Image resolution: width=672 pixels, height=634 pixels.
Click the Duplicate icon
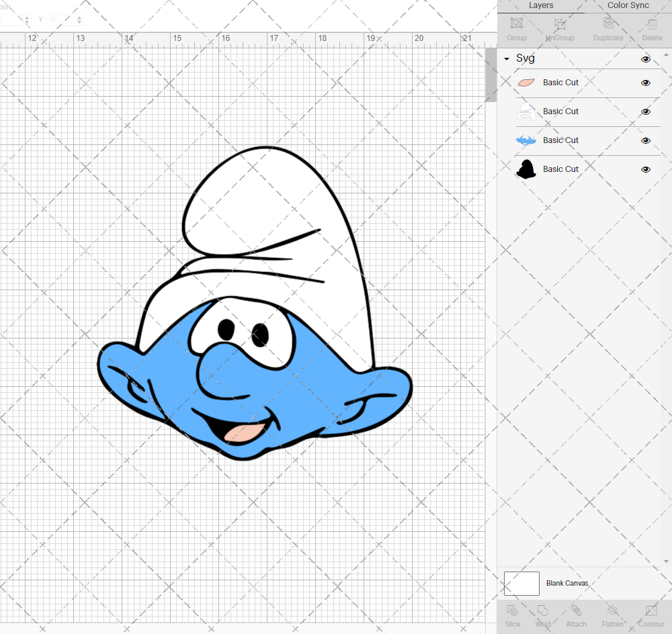pos(608,23)
